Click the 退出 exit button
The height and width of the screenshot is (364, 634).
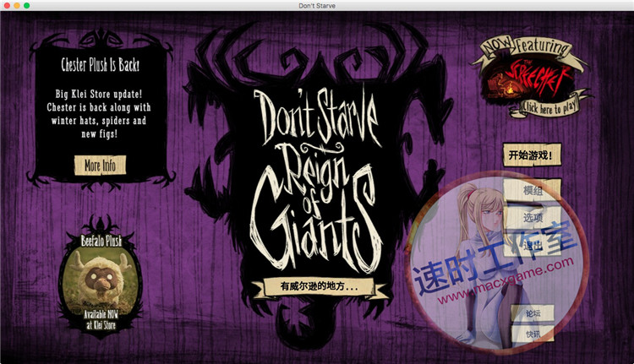point(532,245)
